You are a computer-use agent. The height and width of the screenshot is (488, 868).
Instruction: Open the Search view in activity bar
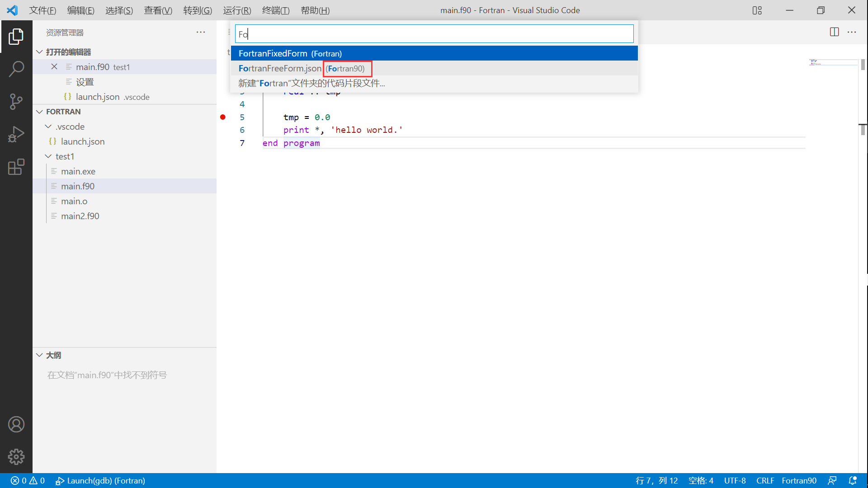click(16, 69)
